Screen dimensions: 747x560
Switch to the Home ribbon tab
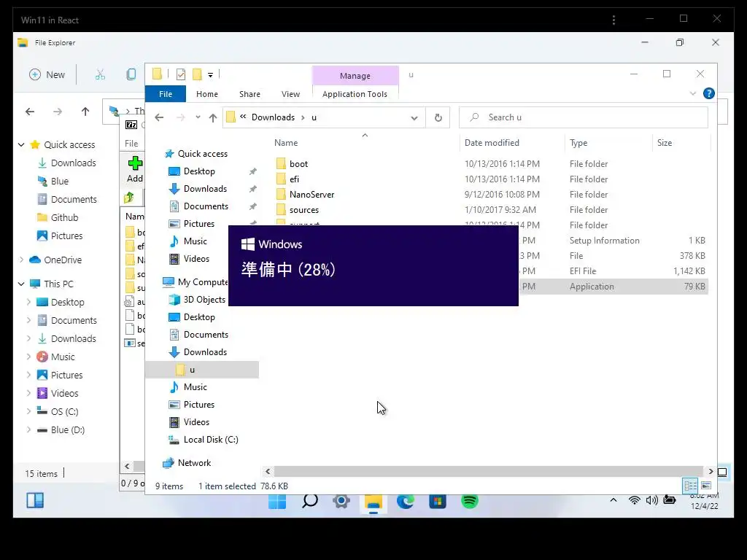pyautogui.click(x=206, y=94)
